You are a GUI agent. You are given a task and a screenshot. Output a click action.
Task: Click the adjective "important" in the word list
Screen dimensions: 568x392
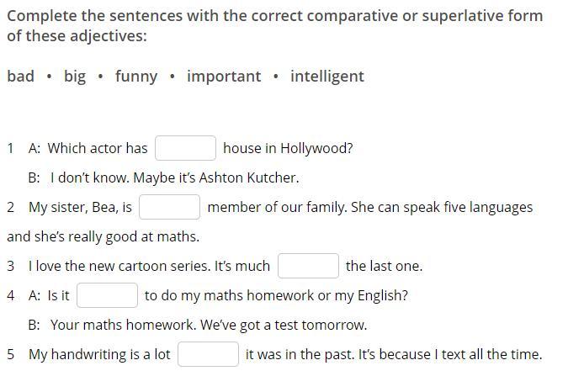coord(224,77)
